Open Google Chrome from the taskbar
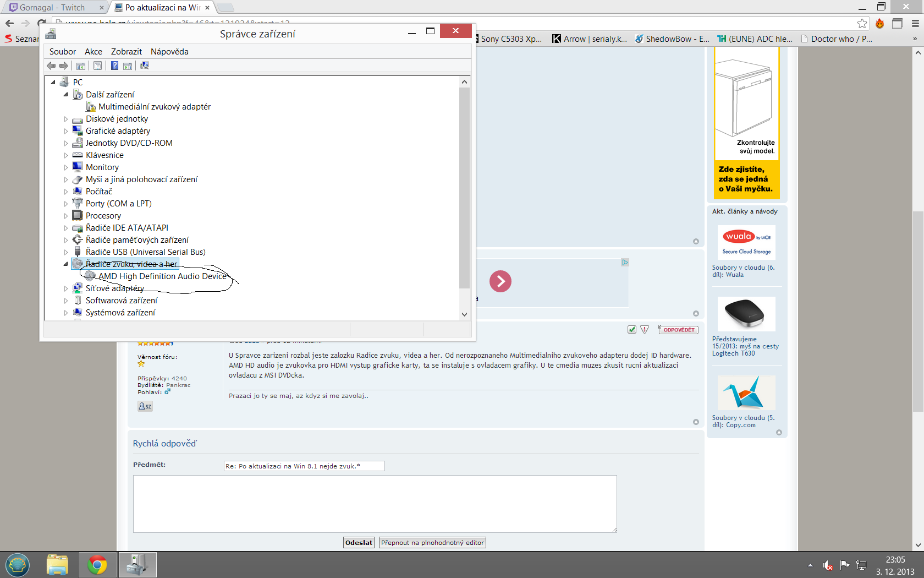Image resolution: width=924 pixels, height=578 pixels. coord(97,565)
